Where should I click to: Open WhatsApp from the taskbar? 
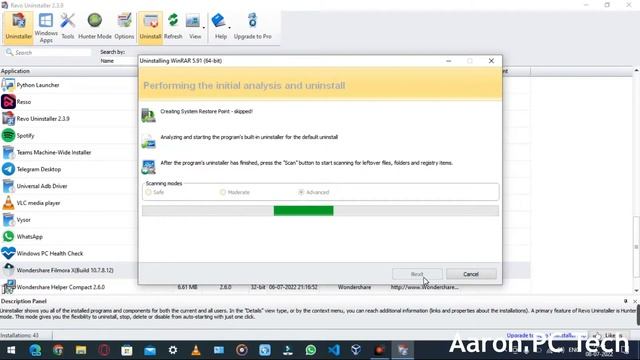coord(311,350)
